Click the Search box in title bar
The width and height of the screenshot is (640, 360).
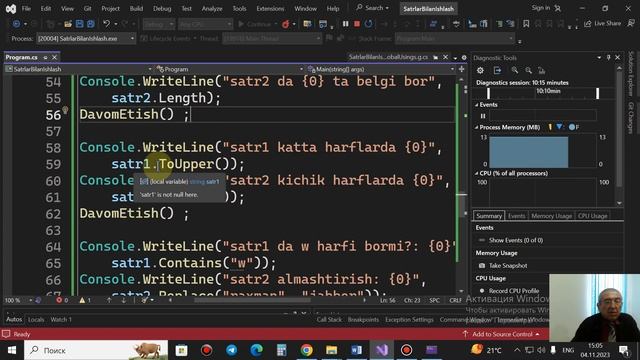[372, 8]
